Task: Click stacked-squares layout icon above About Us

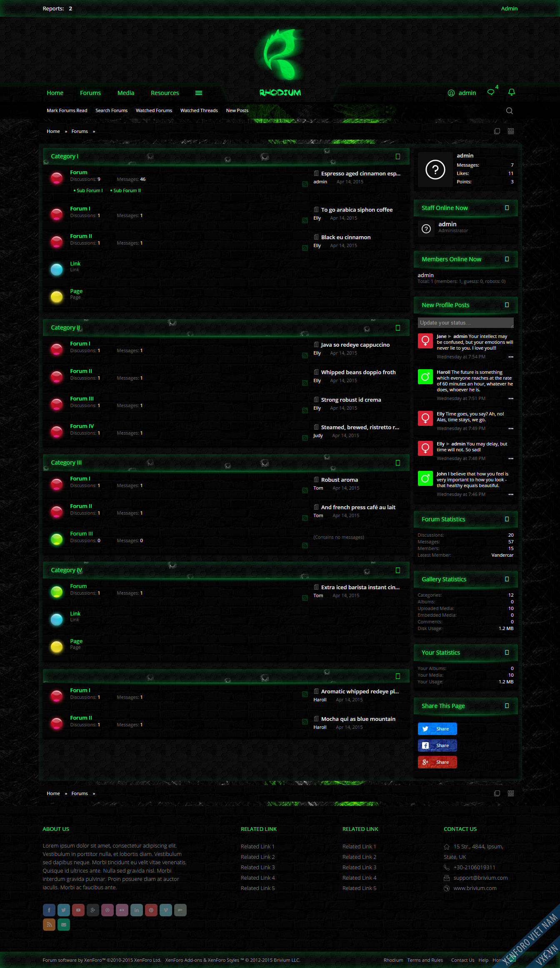Action: pos(497,793)
